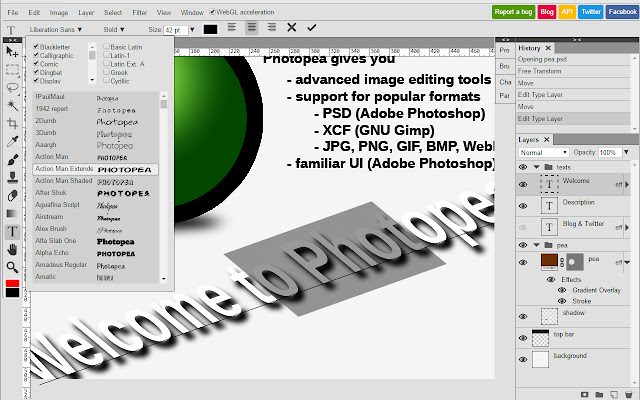Click the black text color swatch

pos(211,29)
